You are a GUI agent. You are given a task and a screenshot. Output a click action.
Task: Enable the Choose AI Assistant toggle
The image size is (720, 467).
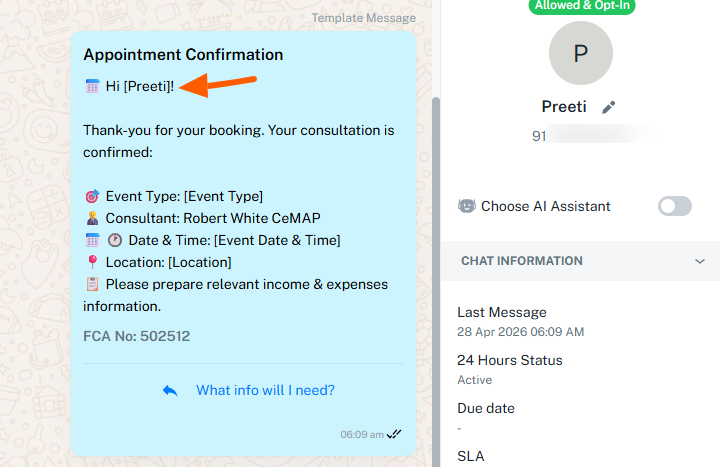(x=675, y=206)
